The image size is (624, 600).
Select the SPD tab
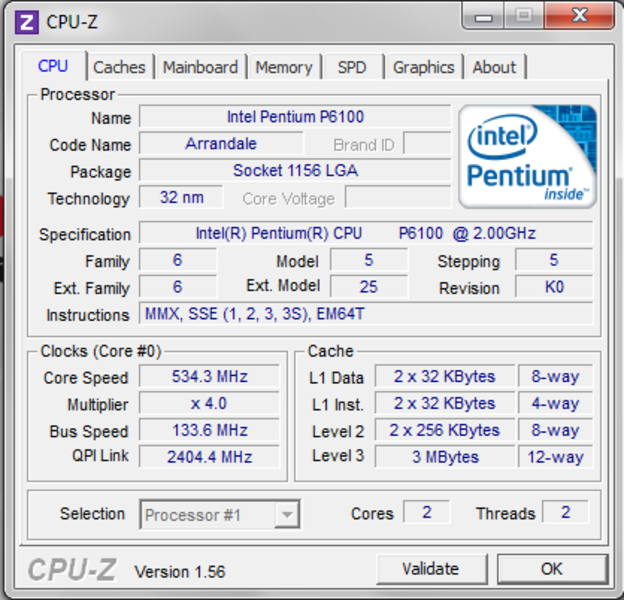pyautogui.click(x=352, y=67)
